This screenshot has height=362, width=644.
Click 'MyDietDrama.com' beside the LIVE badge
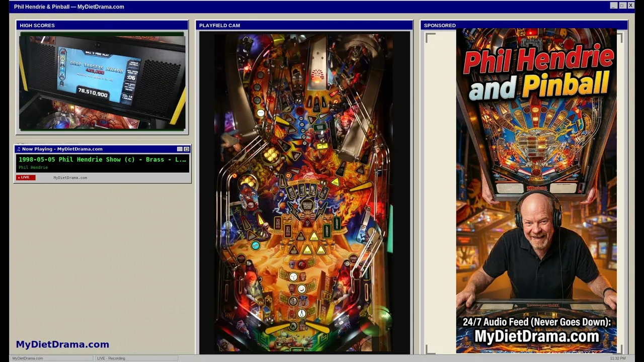[x=70, y=177]
